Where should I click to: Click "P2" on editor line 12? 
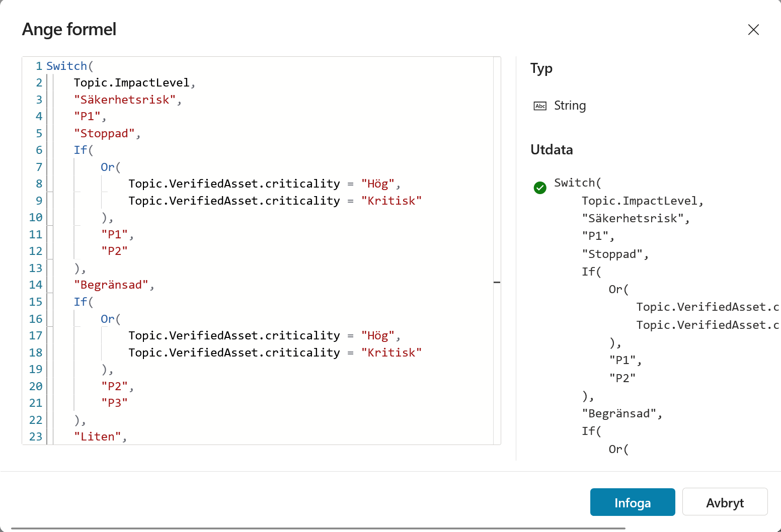pos(115,251)
